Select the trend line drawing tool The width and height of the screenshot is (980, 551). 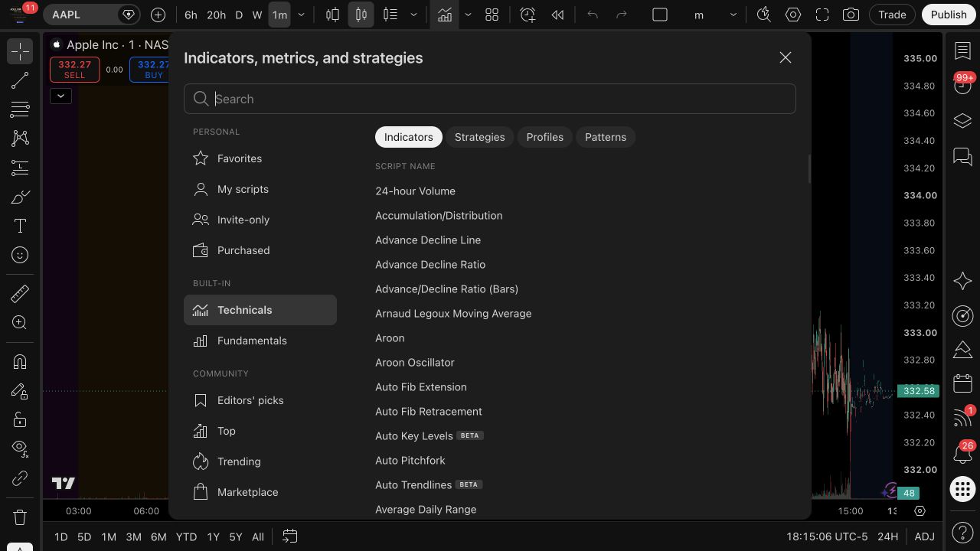pos(20,80)
